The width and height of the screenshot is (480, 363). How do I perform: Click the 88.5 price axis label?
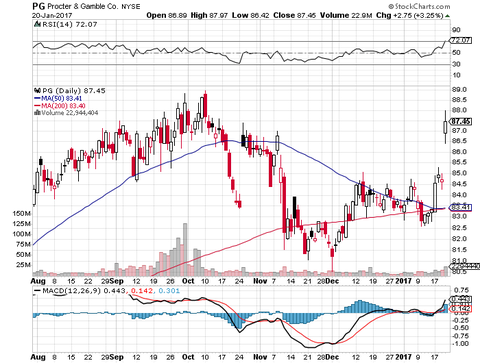(x=459, y=100)
